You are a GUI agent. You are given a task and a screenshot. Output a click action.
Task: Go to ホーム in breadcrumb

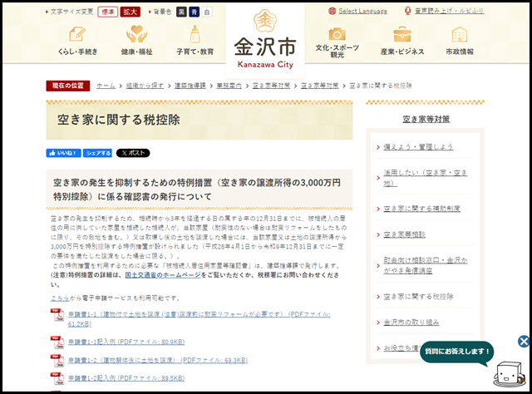click(106, 86)
